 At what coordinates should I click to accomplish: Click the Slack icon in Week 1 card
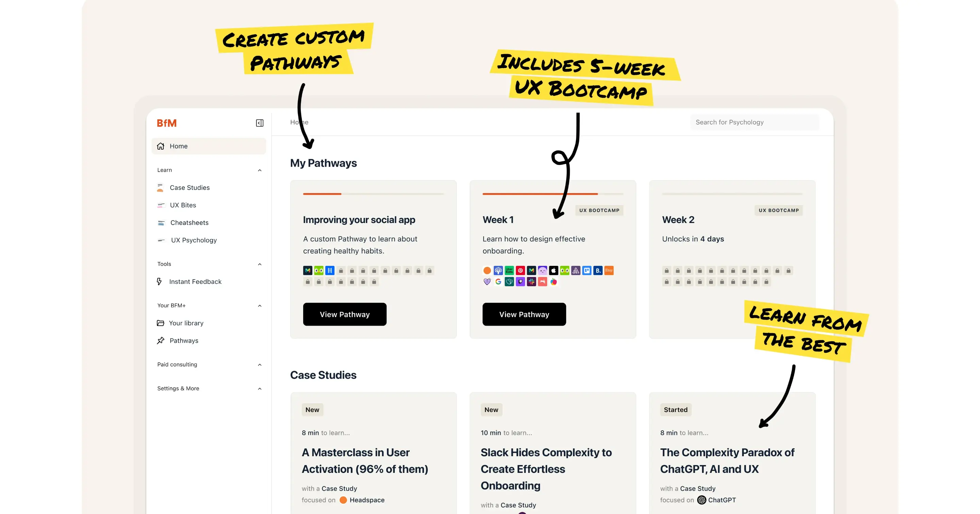pos(531,281)
